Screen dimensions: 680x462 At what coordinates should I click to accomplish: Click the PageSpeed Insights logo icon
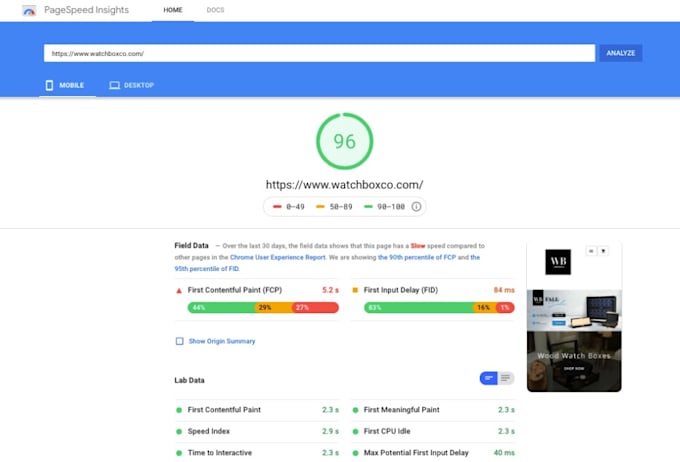click(x=29, y=10)
